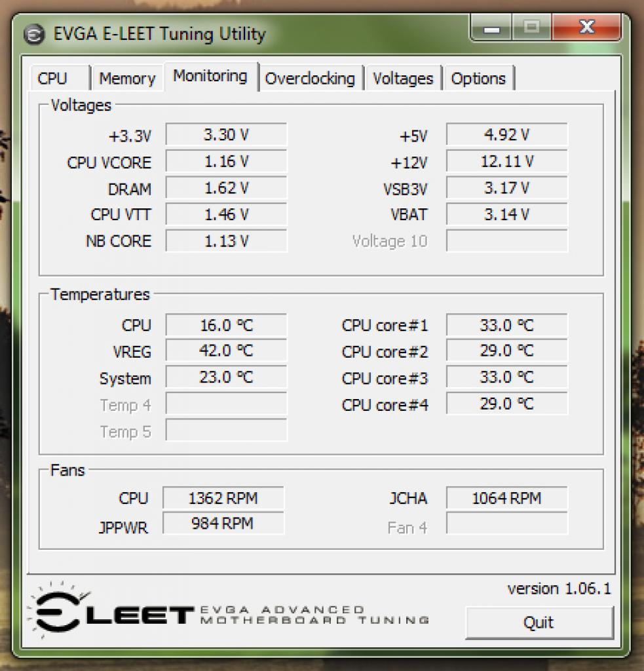Click the DRAM voltage field showing 1.62 V
The height and width of the screenshot is (671, 644).
click(x=226, y=188)
